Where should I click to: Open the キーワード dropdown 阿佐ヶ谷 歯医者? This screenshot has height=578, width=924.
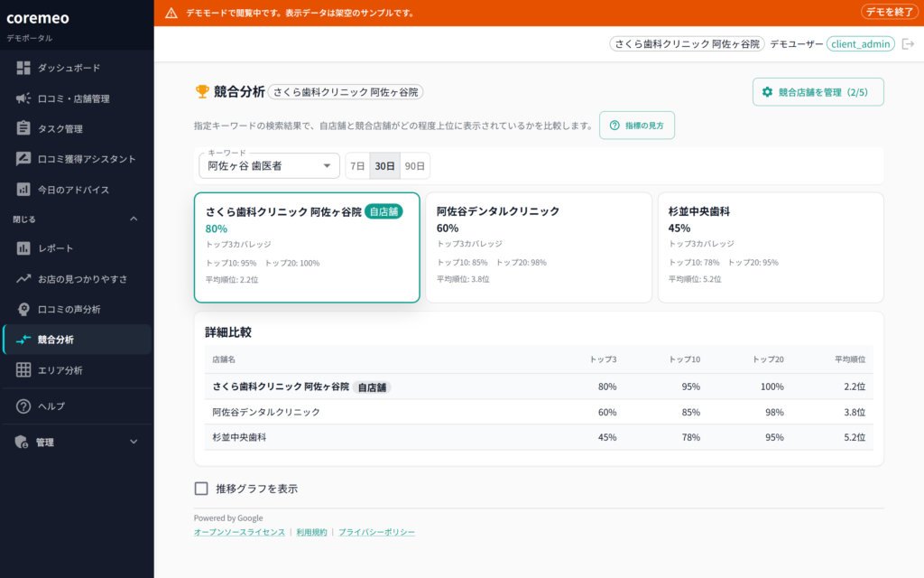click(x=269, y=166)
